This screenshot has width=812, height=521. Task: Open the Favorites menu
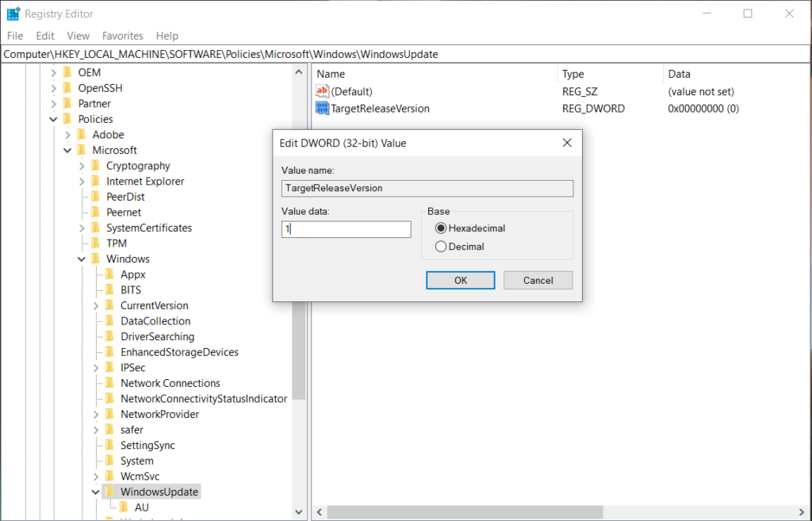(122, 36)
